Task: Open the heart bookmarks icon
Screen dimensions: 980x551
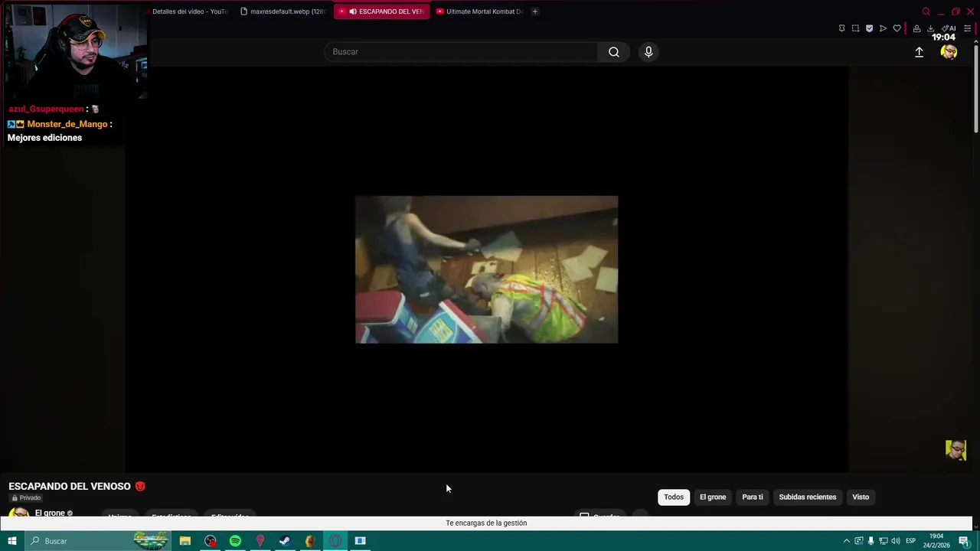Action: [897, 28]
